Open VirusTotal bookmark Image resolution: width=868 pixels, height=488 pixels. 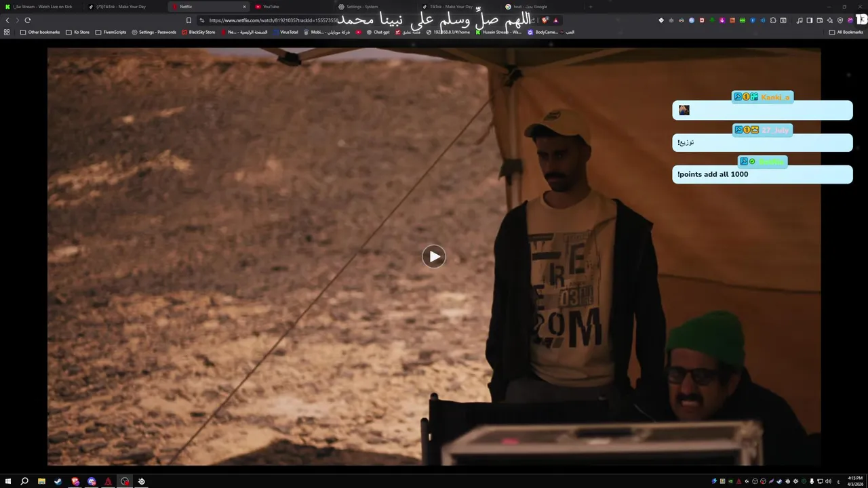tap(285, 32)
